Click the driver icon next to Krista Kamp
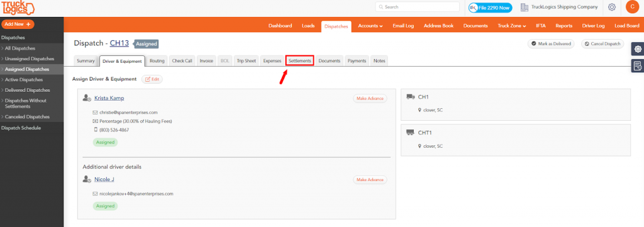 tap(87, 98)
